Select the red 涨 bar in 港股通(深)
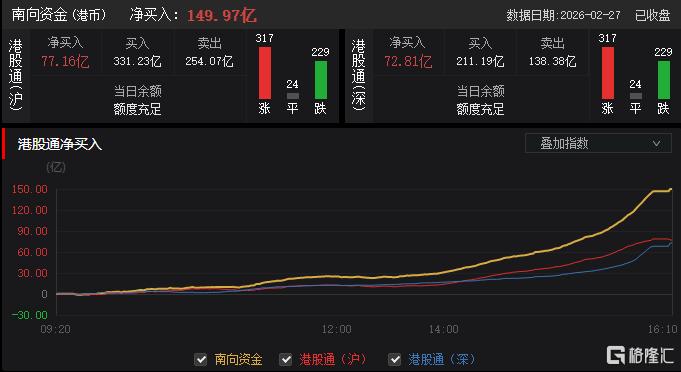Screen dimensions: 681x372 [608, 73]
